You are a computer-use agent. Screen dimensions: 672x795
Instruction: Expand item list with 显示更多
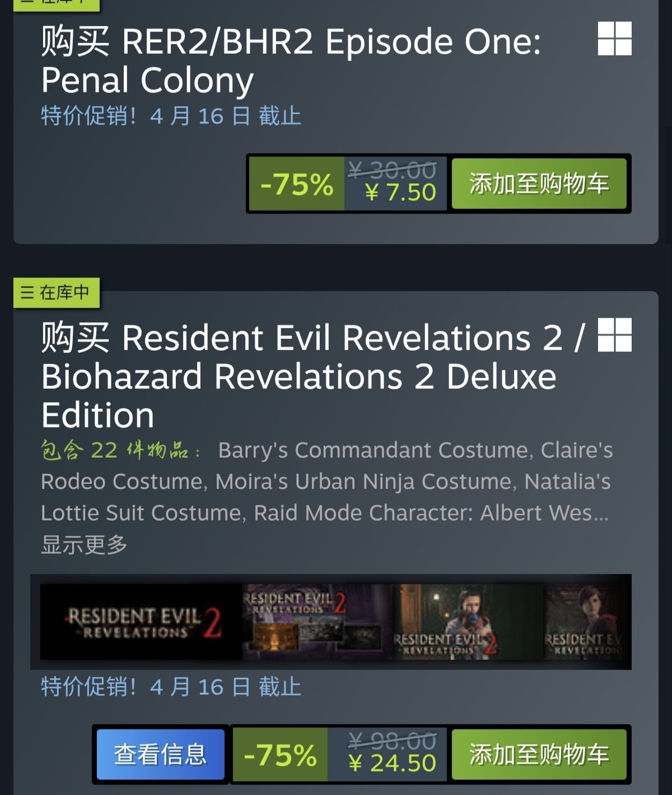coord(84,544)
